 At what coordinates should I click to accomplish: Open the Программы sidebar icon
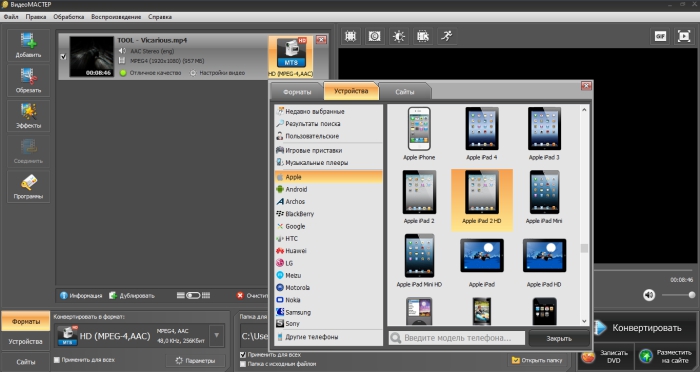(x=28, y=187)
